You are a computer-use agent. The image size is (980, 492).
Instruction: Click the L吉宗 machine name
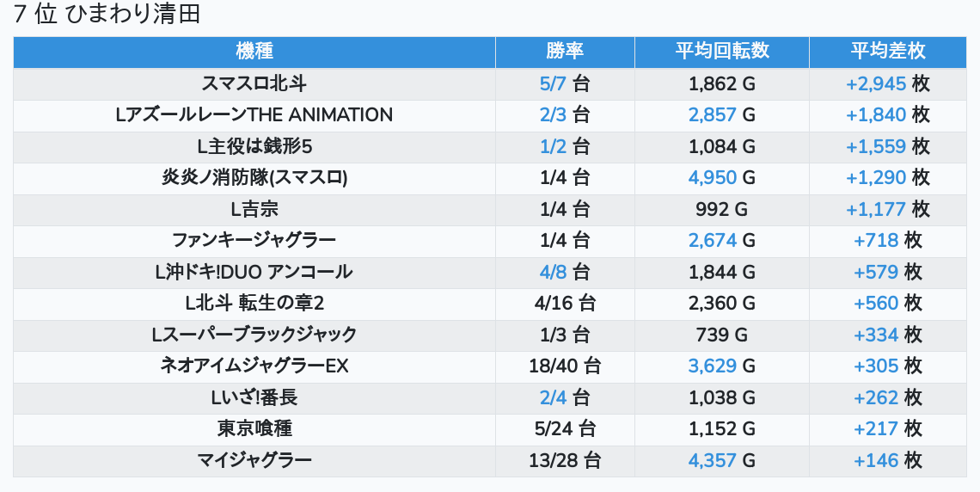[x=254, y=209]
